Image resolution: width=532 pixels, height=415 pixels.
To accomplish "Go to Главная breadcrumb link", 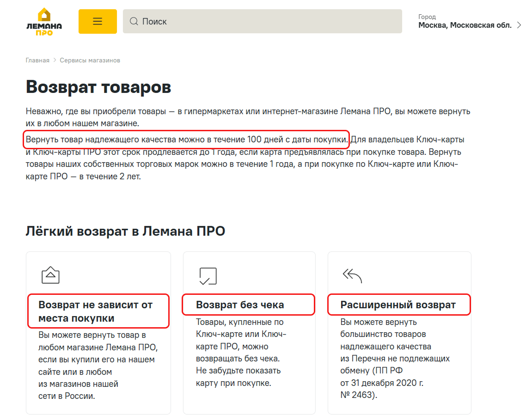I will (37, 60).
